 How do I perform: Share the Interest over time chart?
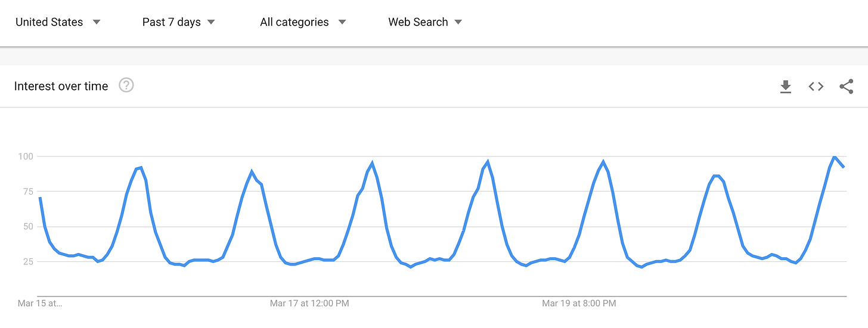point(846,86)
